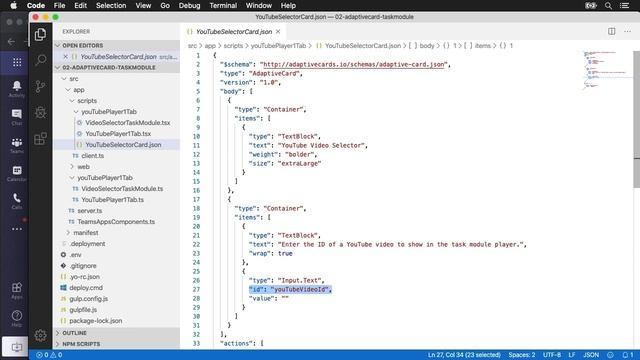Open the Explorer view in activity bar

pyautogui.click(x=40, y=35)
